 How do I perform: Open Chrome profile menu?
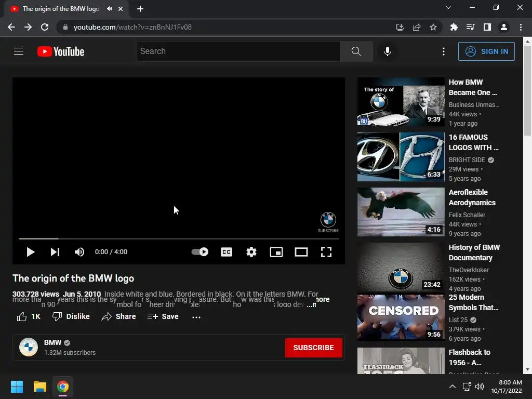[x=503, y=27]
